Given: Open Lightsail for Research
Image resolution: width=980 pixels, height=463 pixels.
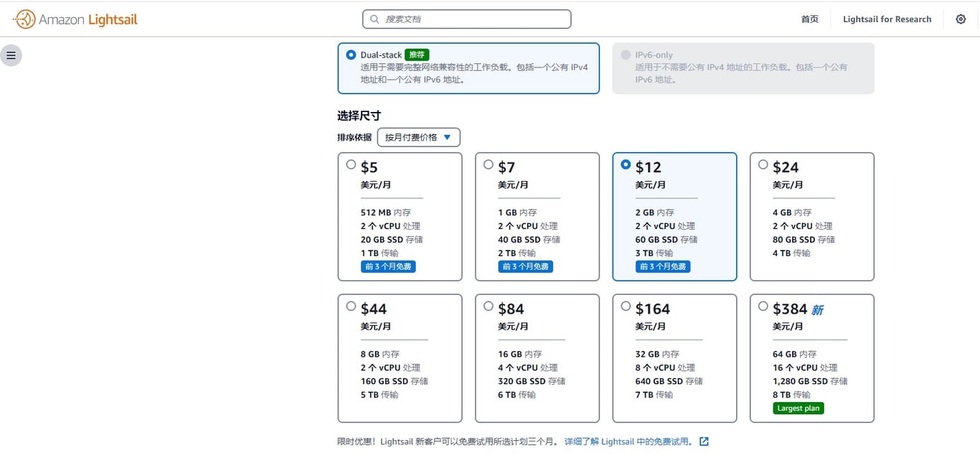Looking at the screenshot, I should tap(887, 19).
